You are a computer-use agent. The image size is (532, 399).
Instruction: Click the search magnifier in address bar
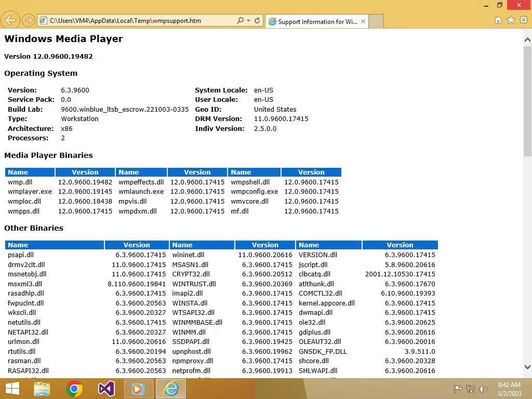[x=240, y=20]
